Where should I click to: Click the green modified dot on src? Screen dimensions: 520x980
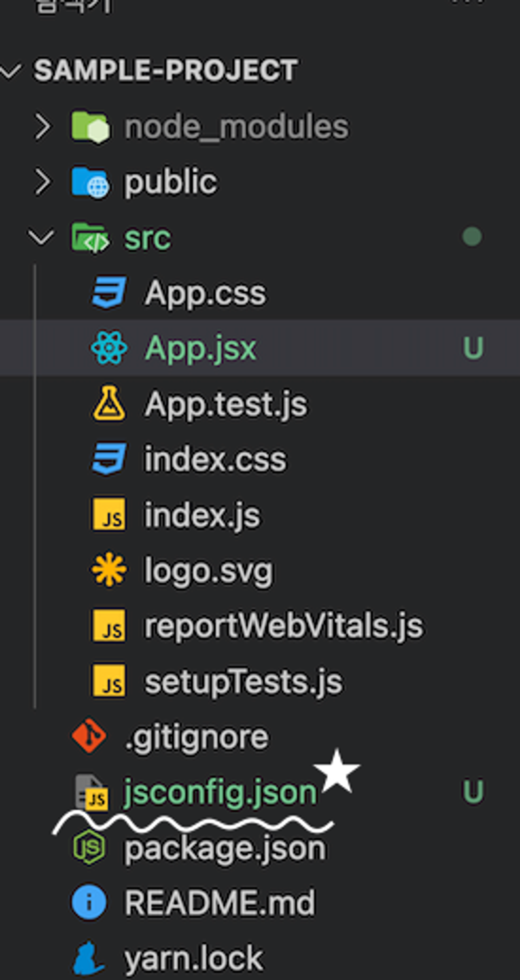[x=472, y=237]
